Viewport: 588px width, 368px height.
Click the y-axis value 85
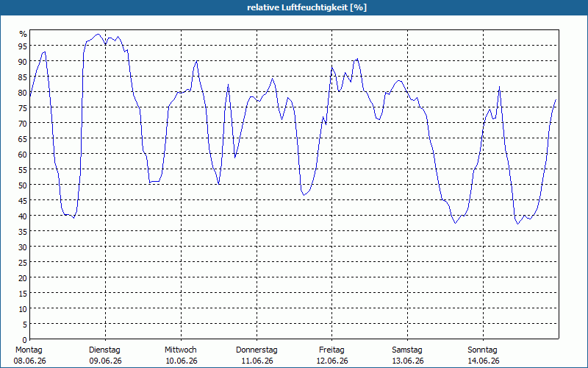[x=23, y=77]
